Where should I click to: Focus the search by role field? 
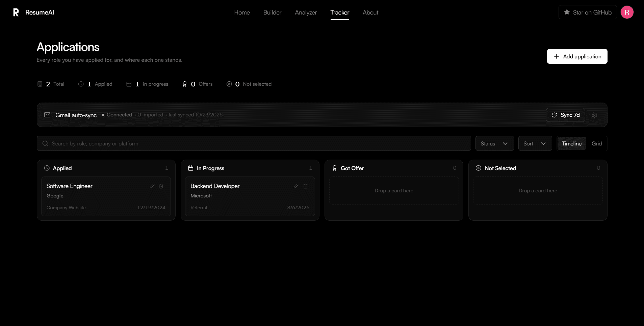coord(254,143)
